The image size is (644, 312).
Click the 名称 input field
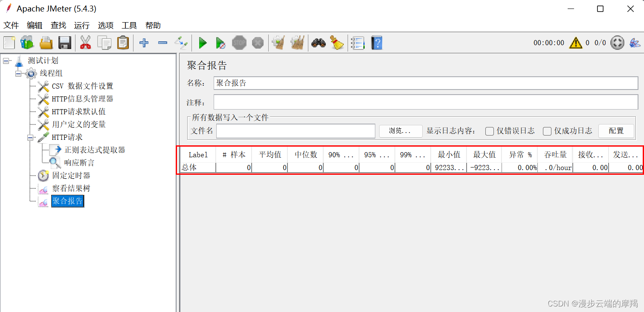point(426,83)
